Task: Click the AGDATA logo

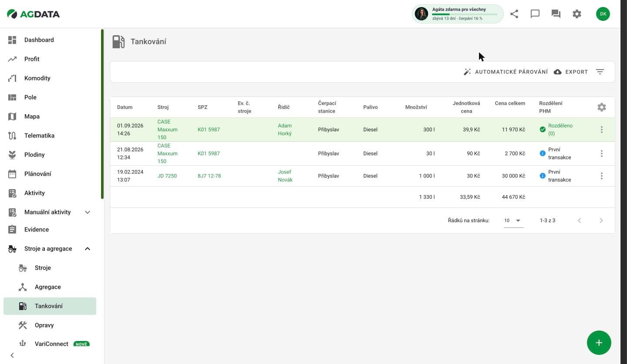Action: click(34, 14)
